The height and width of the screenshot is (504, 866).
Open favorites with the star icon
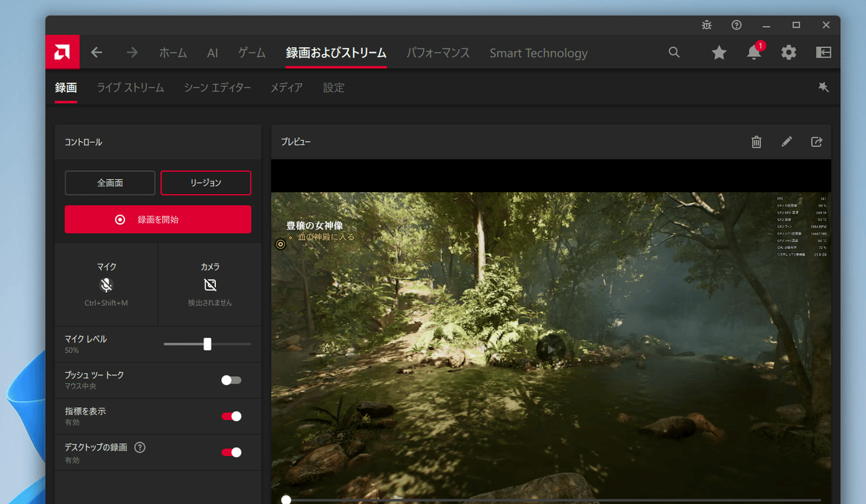[719, 53]
